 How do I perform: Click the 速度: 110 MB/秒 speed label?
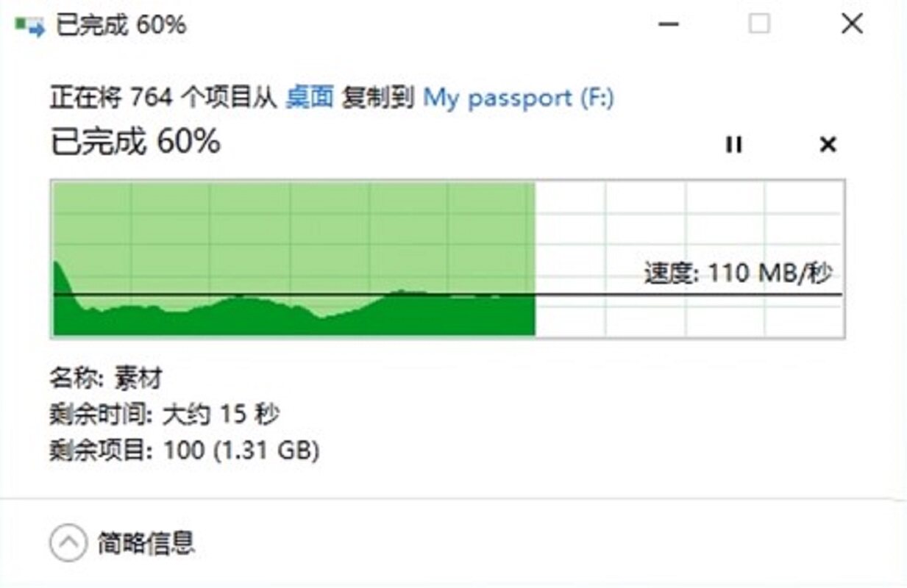click(739, 273)
